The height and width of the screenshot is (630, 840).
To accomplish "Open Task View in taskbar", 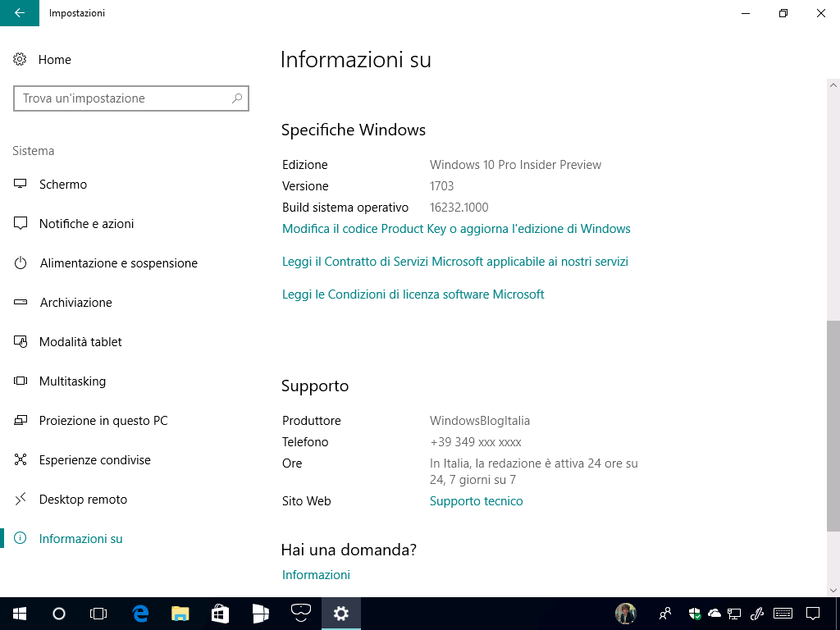I will click(x=98, y=614).
